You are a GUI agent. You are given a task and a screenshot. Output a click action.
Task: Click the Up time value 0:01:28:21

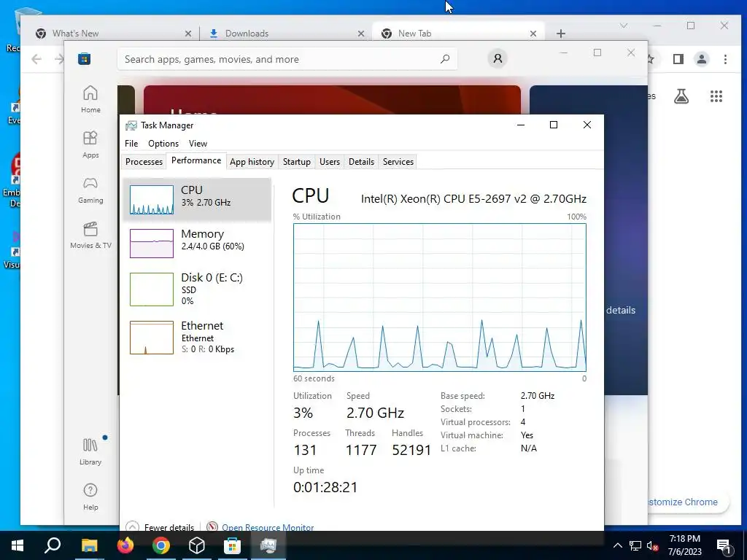click(325, 487)
